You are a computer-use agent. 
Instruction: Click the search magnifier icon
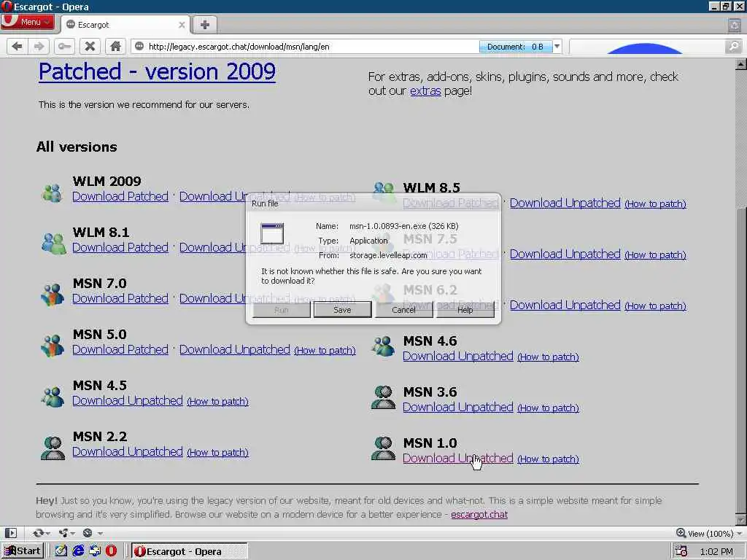click(734, 46)
